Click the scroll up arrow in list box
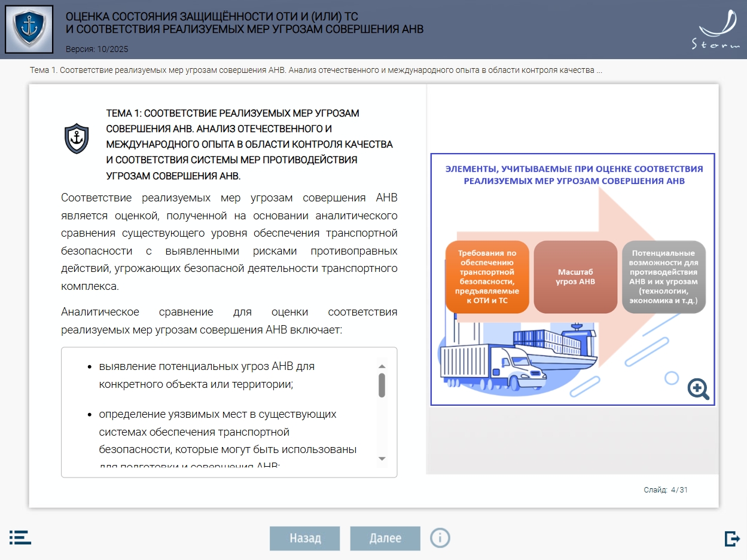Screen dimensions: 747x560 click(382, 366)
